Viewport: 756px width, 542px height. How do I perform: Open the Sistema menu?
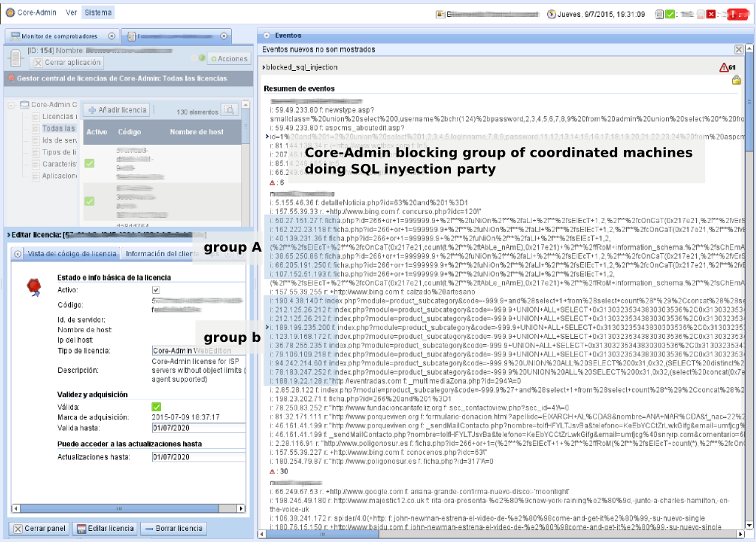coord(98,13)
